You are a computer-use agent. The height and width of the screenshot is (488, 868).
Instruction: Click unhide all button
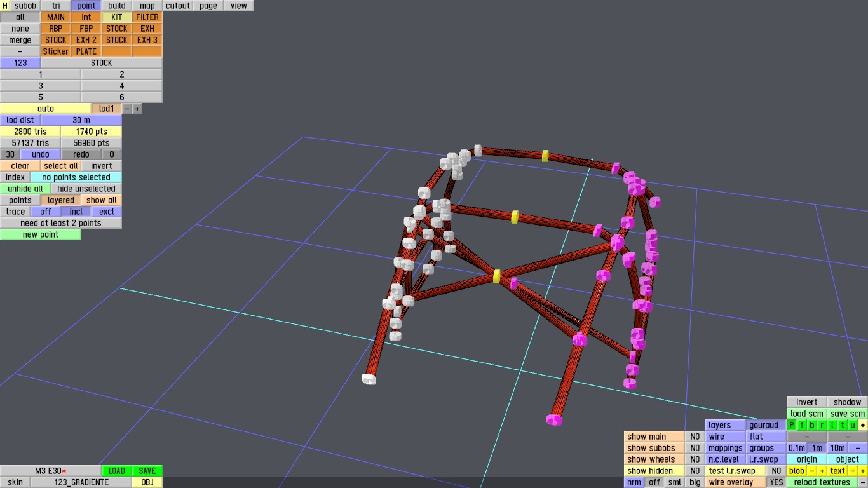25,189
